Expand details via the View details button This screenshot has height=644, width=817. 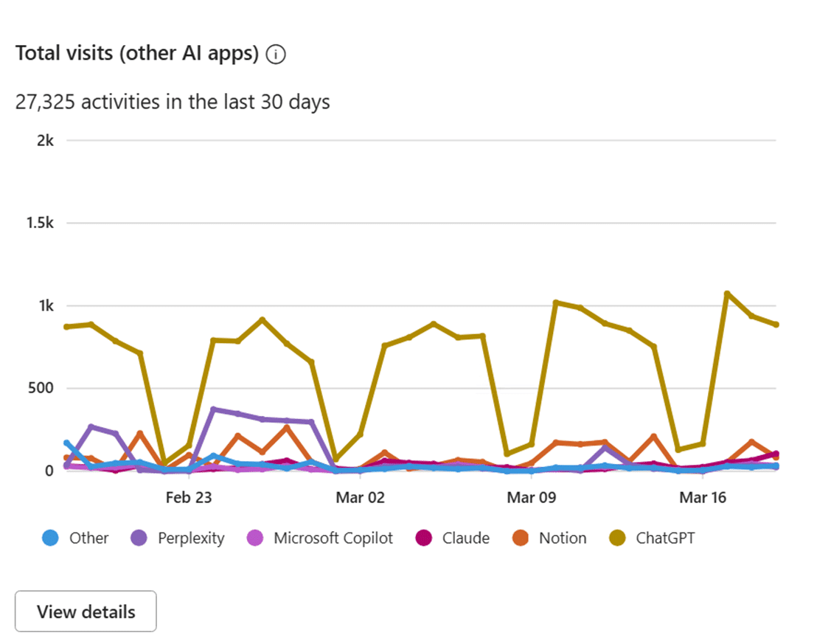coord(85,611)
